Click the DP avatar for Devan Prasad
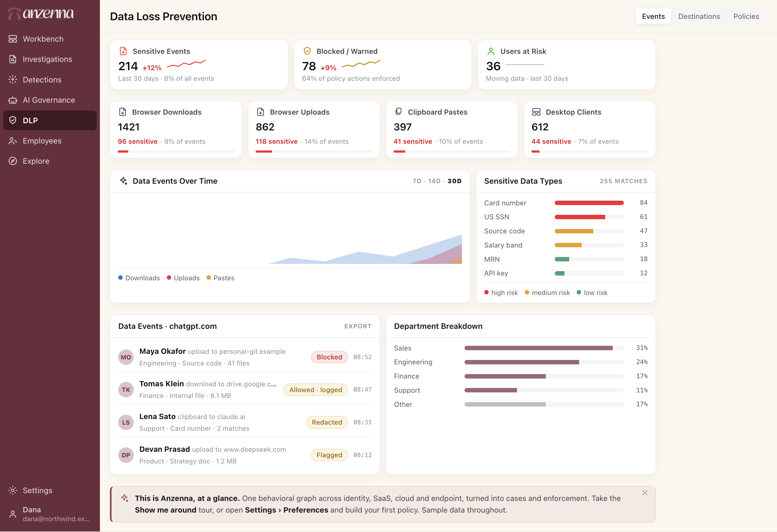The image size is (777, 532). click(126, 455)
